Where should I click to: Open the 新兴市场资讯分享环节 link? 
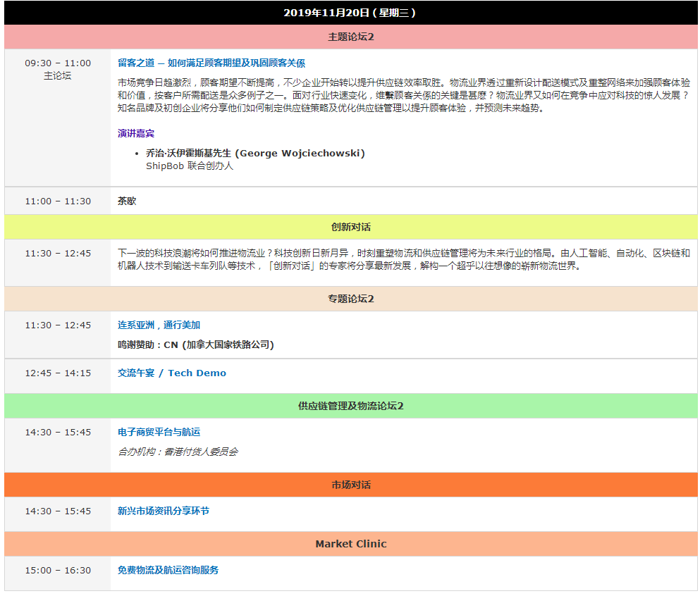163,511
